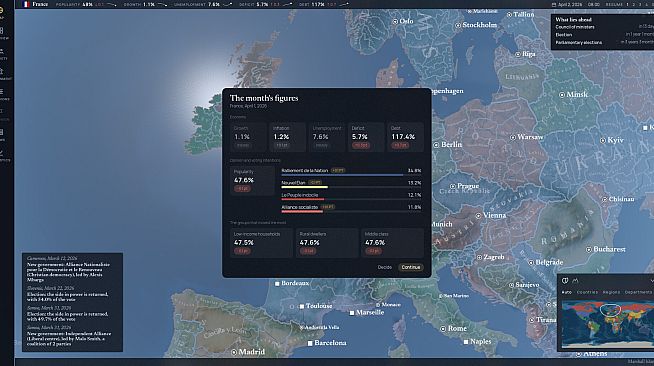Viewport: 654px width, 366px height.
Task: Click the third sidebar icon from the top
Action: pyautogui.click(x=2, y=51)
